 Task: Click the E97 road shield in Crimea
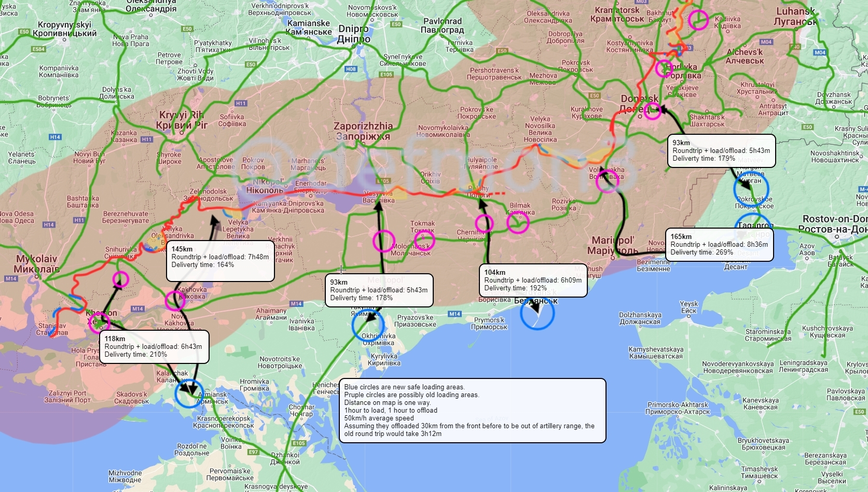tap(253, 452)
